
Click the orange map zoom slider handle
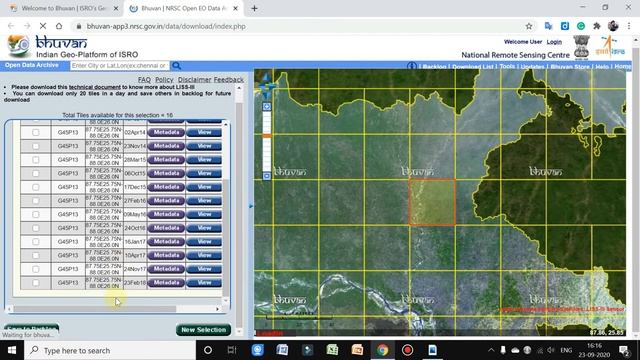tap(267, 136)
